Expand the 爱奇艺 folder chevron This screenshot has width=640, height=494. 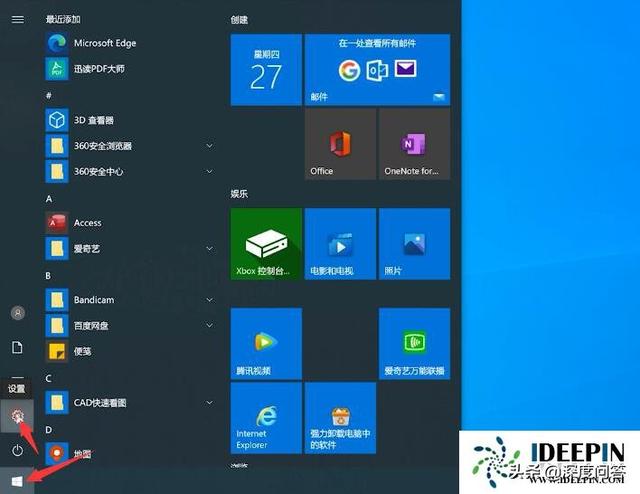(x=209, y=249)
